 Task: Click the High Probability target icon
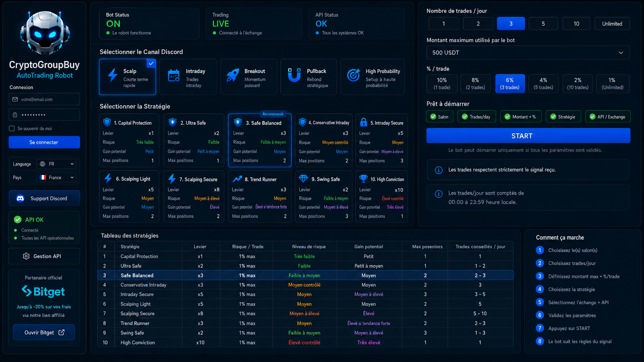(x=353, y=75)
